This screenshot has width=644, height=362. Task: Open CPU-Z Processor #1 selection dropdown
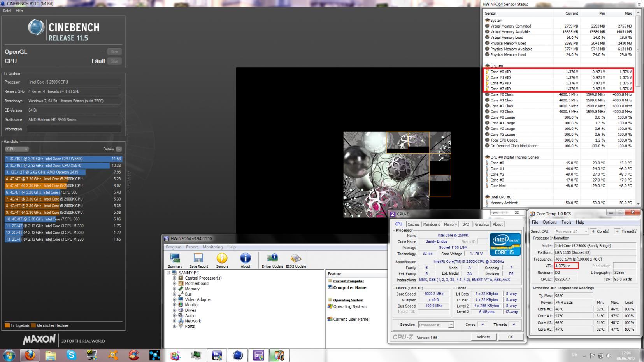click(436, 325)
